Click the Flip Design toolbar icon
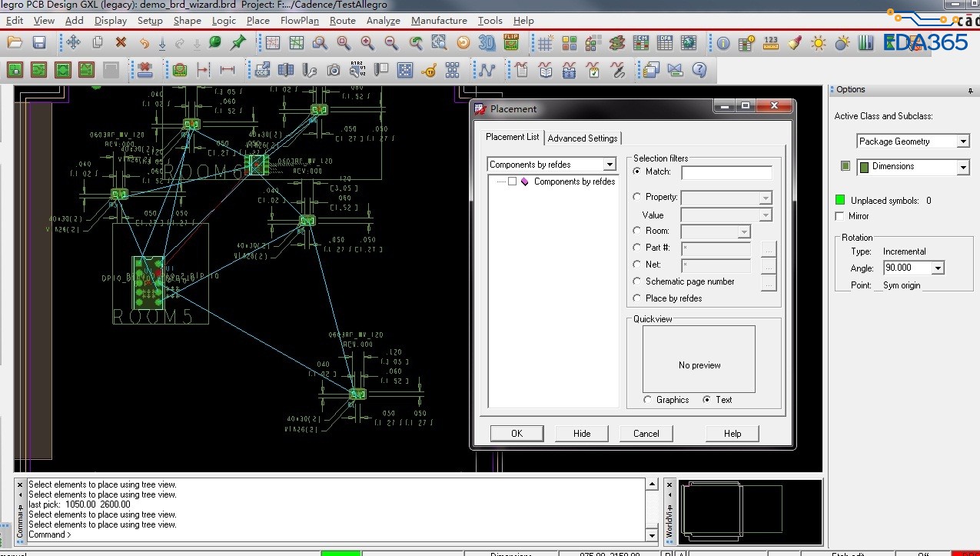 [x=511, y=43]
